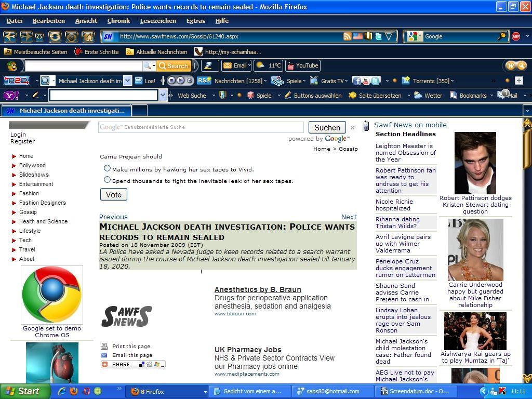The width and height of the screenshot is (532, 399).
Task: Open the sabs80@hotmail.com taskbar window
Action: point(332,391)
